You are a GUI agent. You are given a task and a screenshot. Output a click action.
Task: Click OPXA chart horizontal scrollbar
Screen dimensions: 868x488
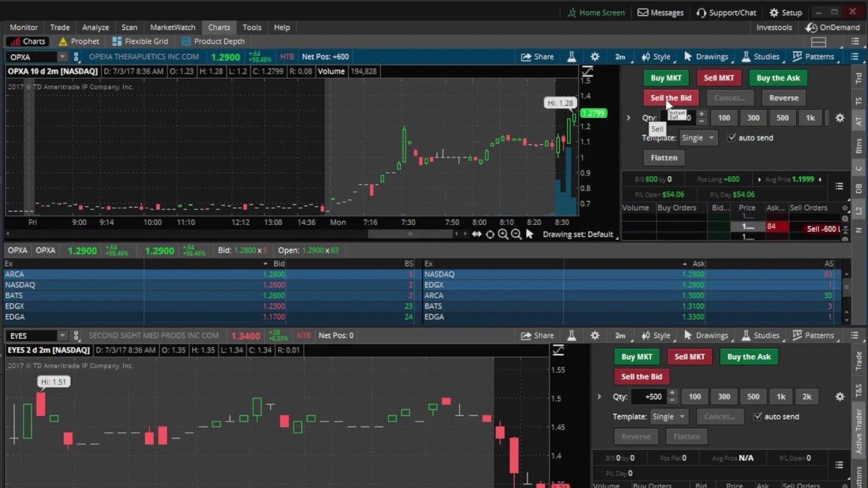click(409, 234)
